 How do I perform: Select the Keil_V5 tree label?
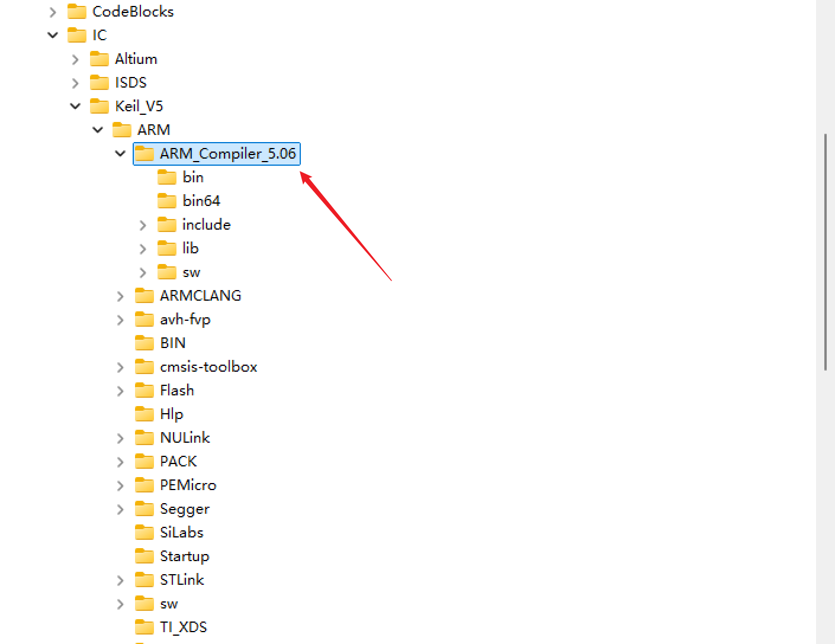click(139, 107)
